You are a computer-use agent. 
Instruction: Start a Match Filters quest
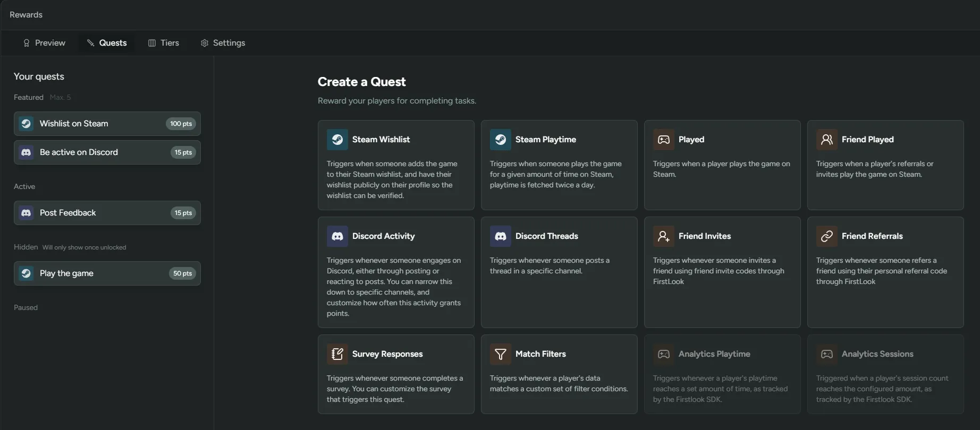click(559, 374)
